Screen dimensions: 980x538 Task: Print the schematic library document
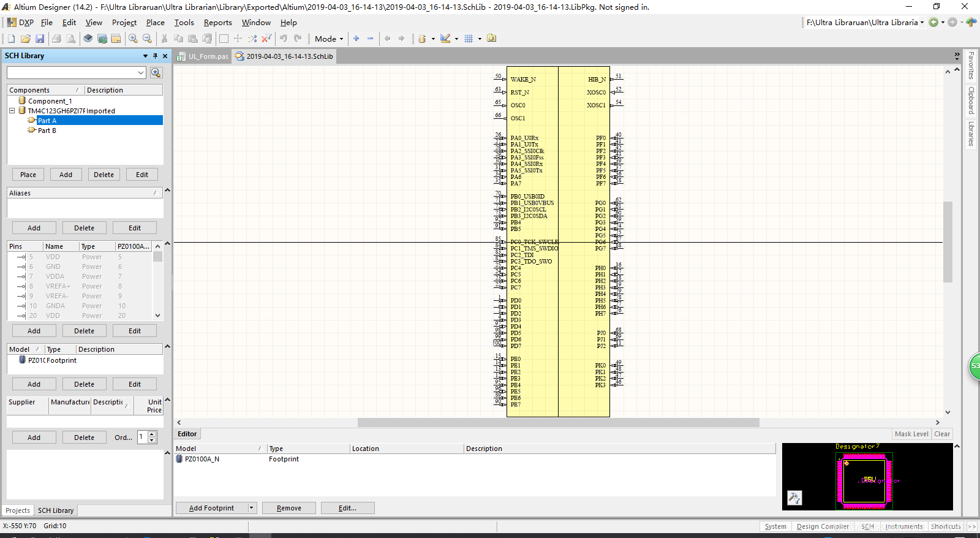[56, 39]
